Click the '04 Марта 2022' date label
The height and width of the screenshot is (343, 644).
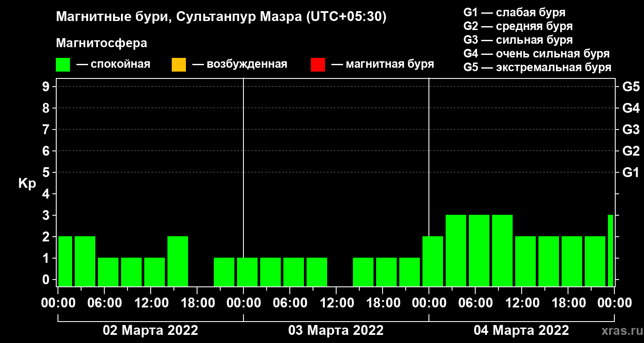point(521,331)
